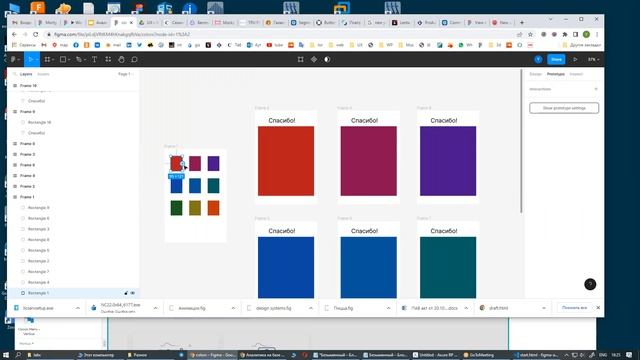The image size is (640, 360).
Task: Click the user avatar in Figma toolbar
Action: 538,60
